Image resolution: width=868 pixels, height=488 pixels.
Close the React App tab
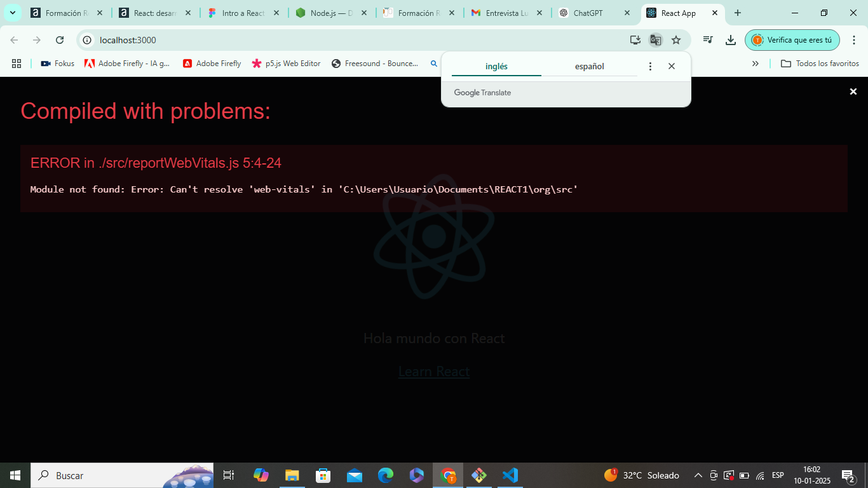pos(715,13)
